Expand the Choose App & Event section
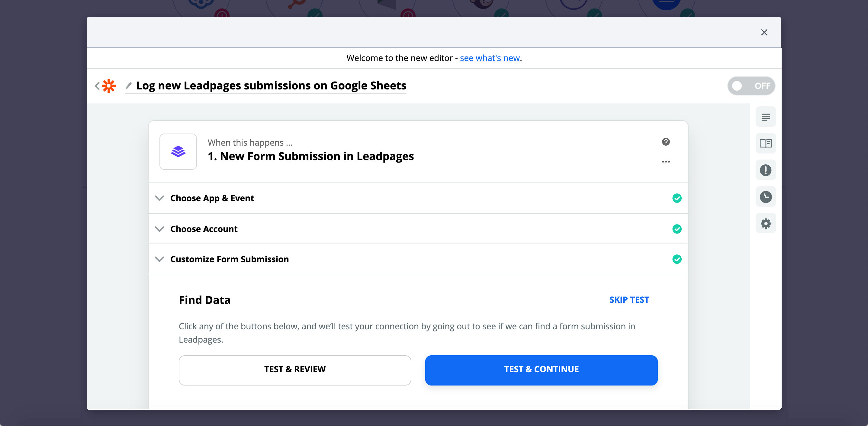 (x=160, y=198)
